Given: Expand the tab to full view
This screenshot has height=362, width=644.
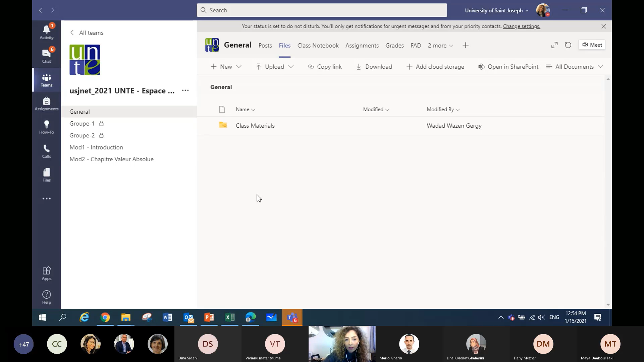Looking at the screenshot, I should (554, 45).
